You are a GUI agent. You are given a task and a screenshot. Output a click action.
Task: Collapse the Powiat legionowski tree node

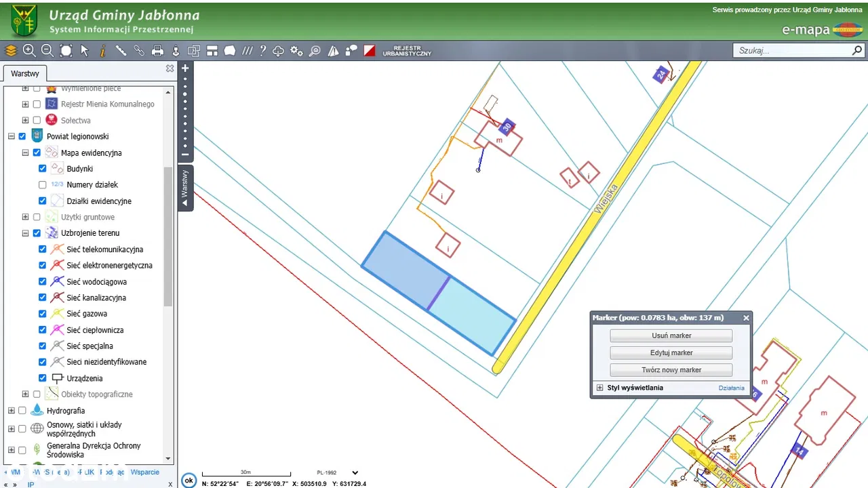[x=11, y=136]
